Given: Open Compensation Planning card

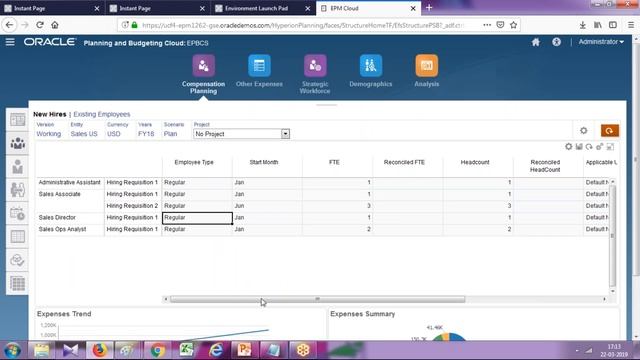Looking at the screenshot, I should coord(203,74).
